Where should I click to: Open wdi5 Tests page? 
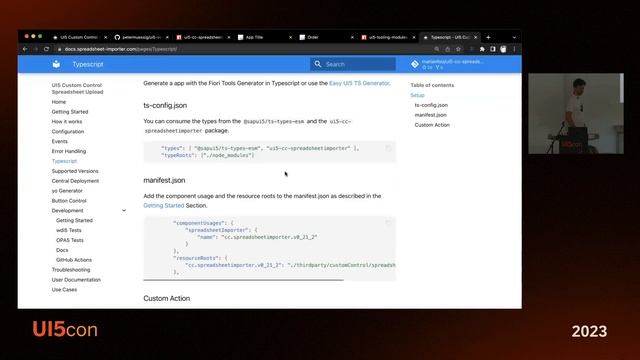(x=69, y=230)
